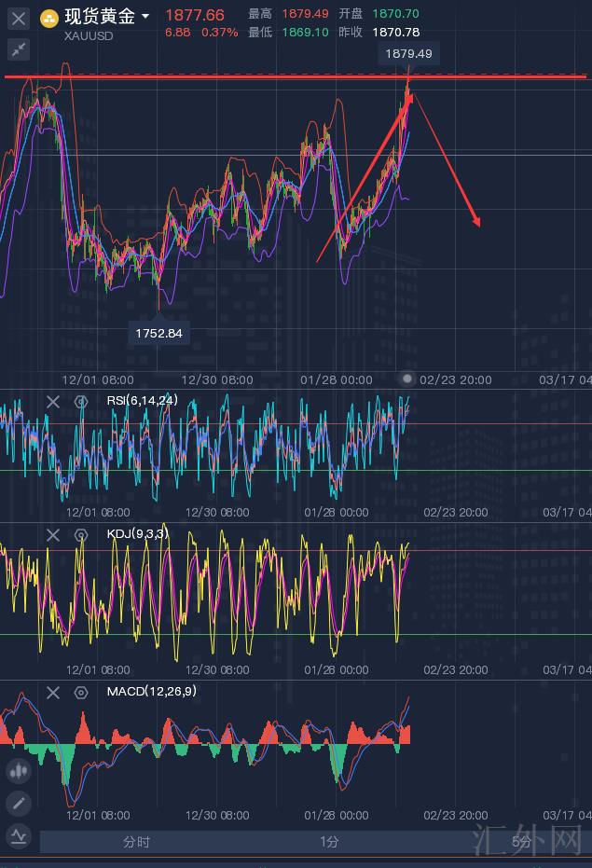Viewport: 592px width, 868px height.
Task: Close the chart with top-left X
Action: [19, 18]
